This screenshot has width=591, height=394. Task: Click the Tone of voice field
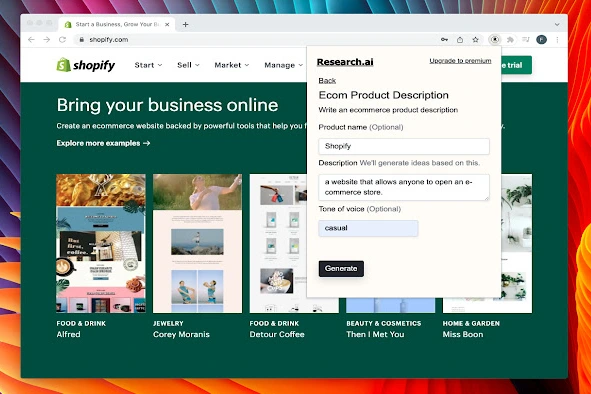[x=368, y=228]
